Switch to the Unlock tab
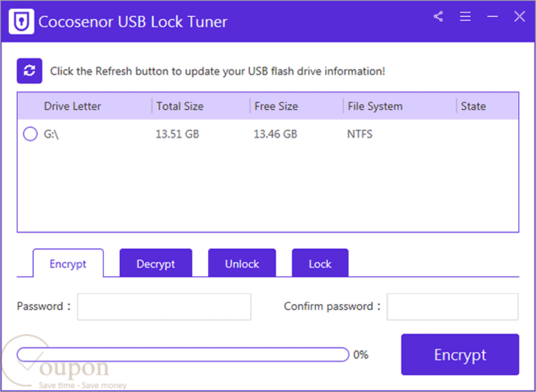Image resolution: width=536 pixels, height=392 pixels. tap(242, 263)
